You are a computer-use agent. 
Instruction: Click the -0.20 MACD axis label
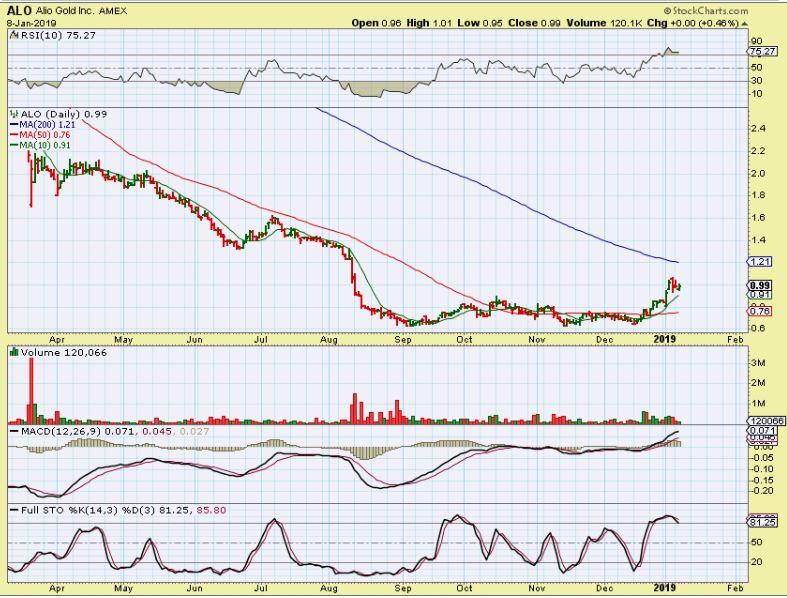point(762,491)
